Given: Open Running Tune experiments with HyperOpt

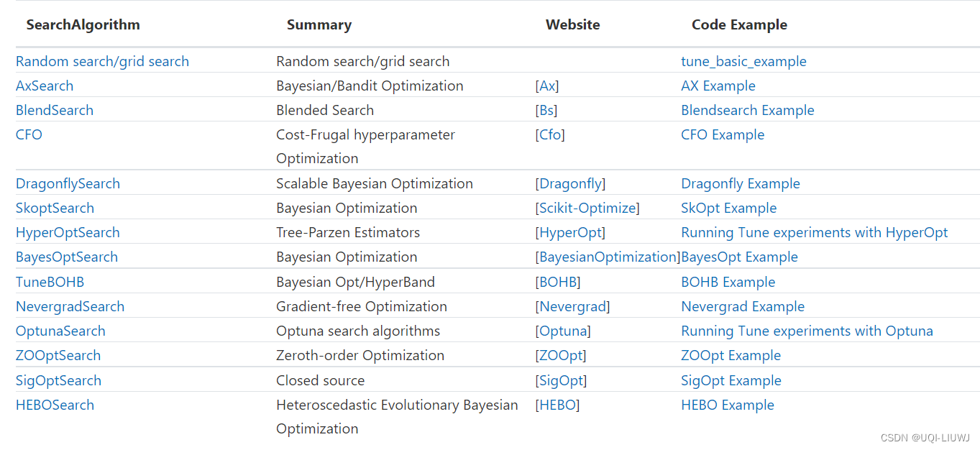Looking at the screenshot, I should click(x=814, y=233).
